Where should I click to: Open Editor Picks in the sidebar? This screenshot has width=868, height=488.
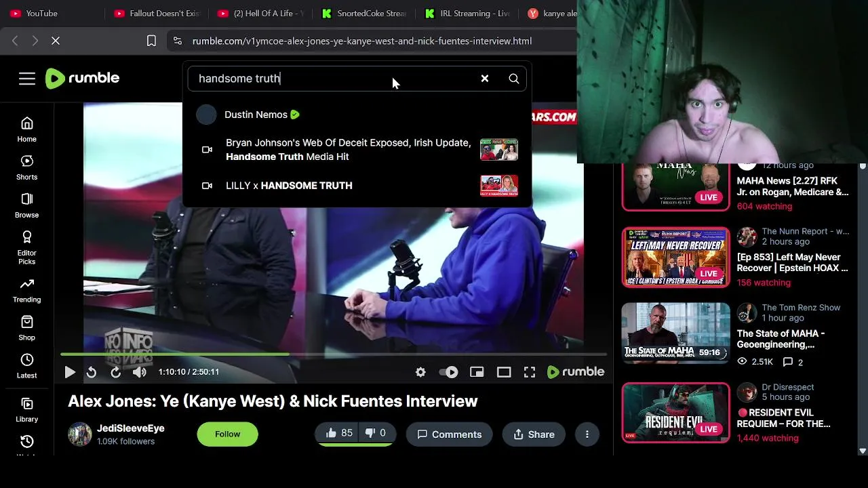point(27,247)
